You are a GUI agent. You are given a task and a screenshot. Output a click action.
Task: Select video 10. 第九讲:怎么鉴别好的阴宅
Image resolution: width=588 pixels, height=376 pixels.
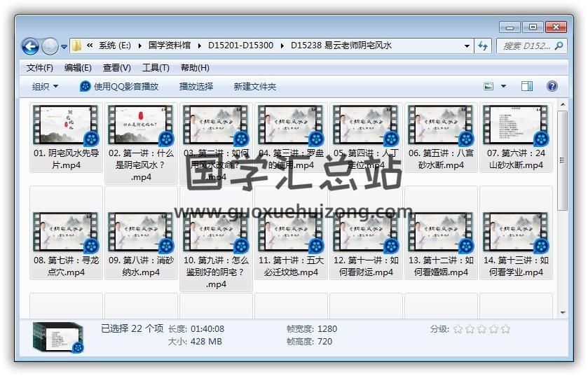(x=216, y=239)
